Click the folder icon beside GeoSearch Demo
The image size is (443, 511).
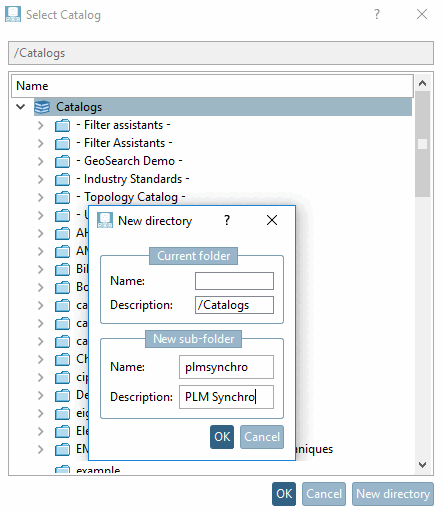tap(62, 162)
